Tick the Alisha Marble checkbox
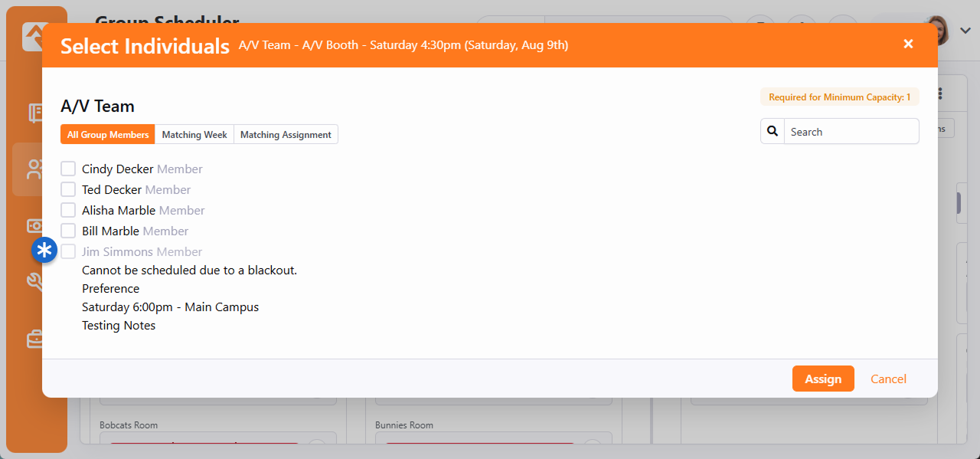980x459 pixels. [x=68, y=210]
